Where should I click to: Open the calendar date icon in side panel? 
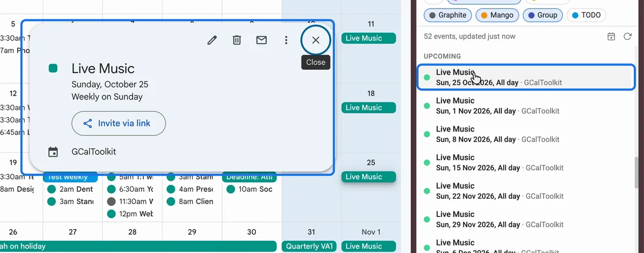[x=611, y=37]
